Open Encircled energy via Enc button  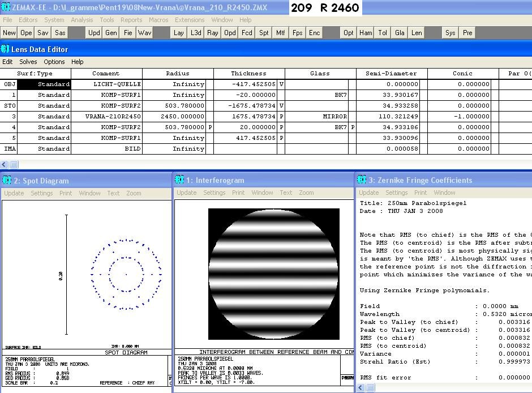[315, 33]
